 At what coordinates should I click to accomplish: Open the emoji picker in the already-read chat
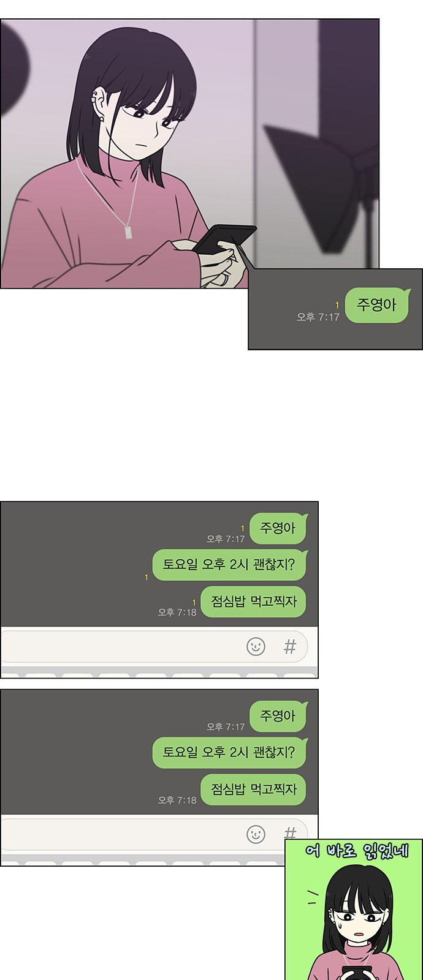[x=256, y=834]
